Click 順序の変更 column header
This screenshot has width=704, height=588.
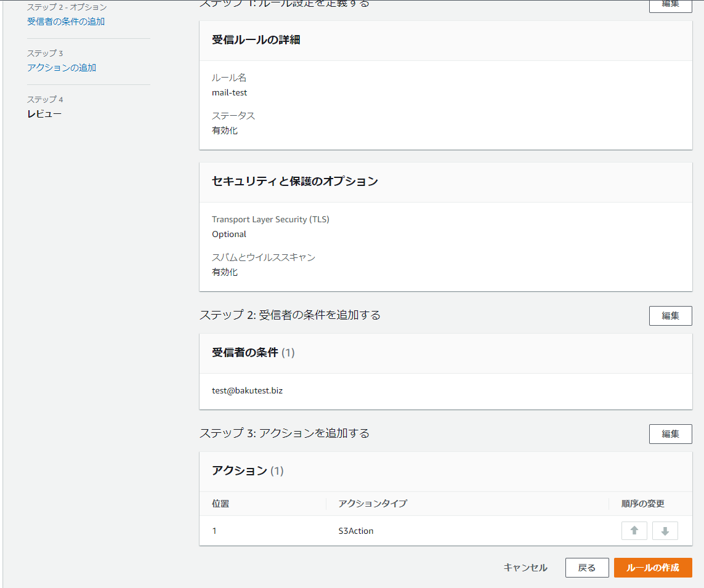point(643,504)
